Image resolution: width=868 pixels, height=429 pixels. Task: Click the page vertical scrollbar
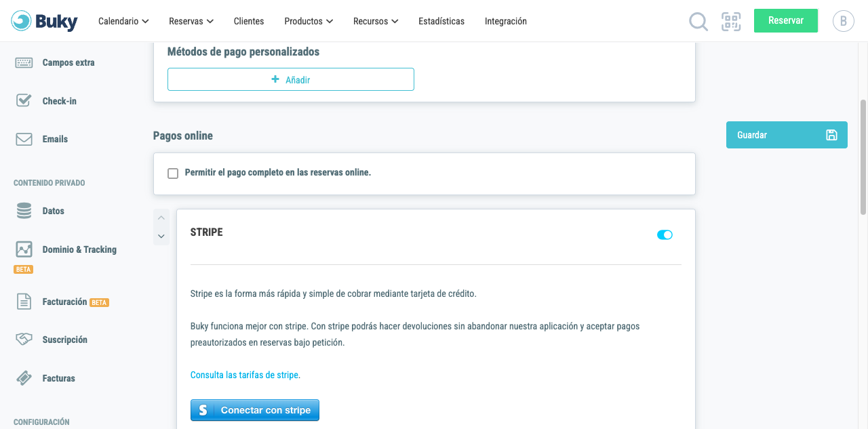tap(863, 158)
